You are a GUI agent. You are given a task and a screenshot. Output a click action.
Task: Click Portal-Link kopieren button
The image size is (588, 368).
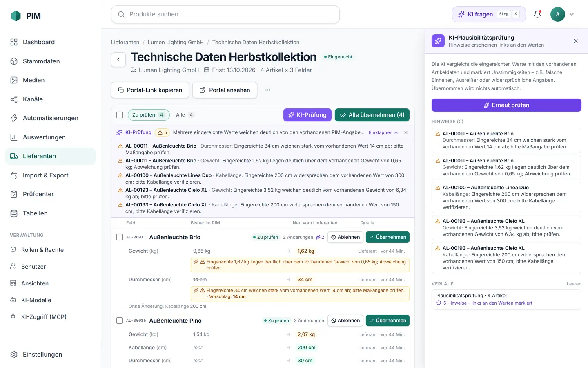coord(150,90)
